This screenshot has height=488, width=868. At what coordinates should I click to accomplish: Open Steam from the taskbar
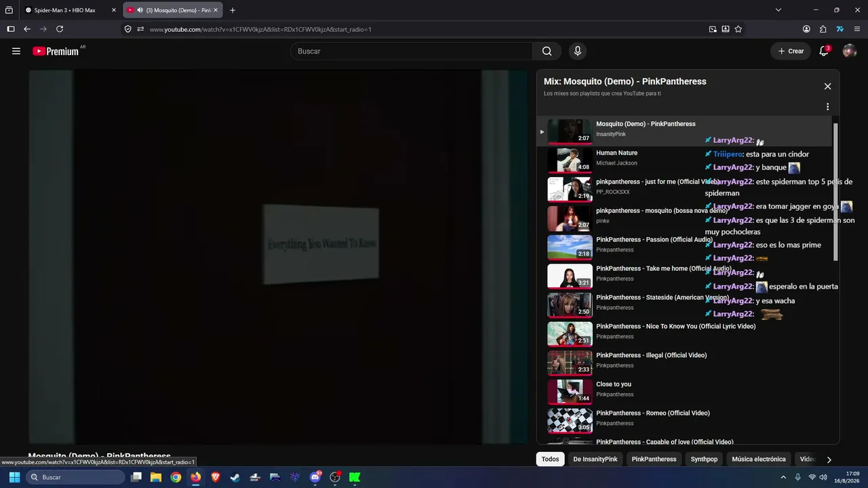click(x=235, y=477)
